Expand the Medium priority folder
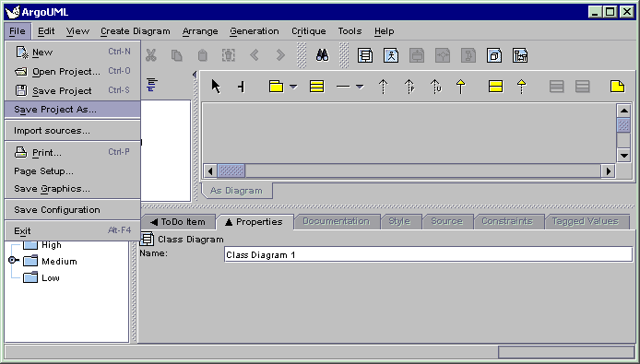This screenshot has width=640, height=364. (x=13, y=260)
